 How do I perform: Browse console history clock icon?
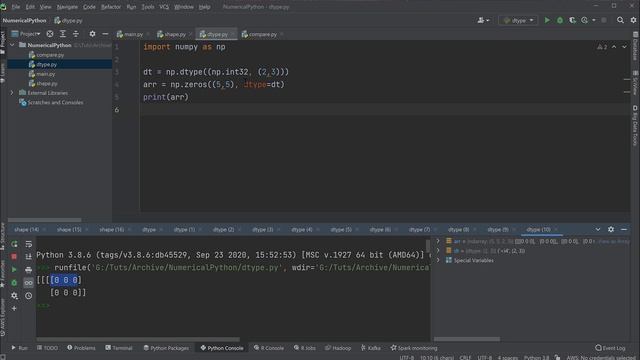coord(29,296)
